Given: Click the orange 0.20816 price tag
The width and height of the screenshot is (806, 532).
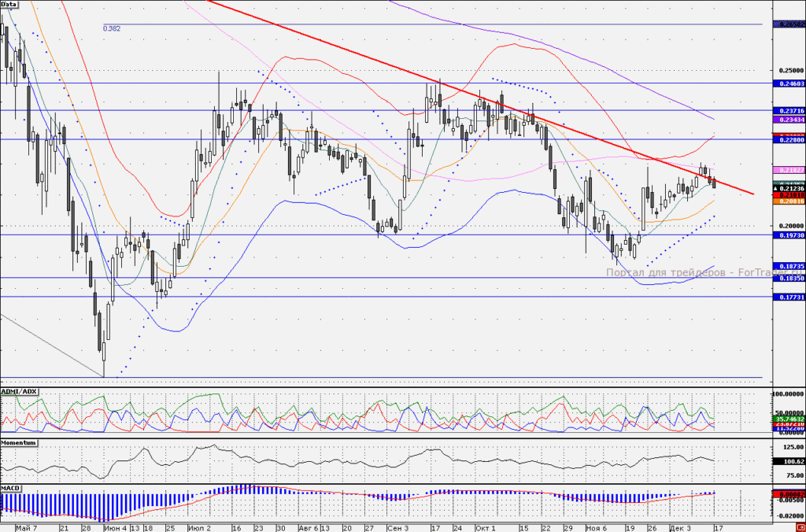Looking at the screenshot, I should click(789, 201).
